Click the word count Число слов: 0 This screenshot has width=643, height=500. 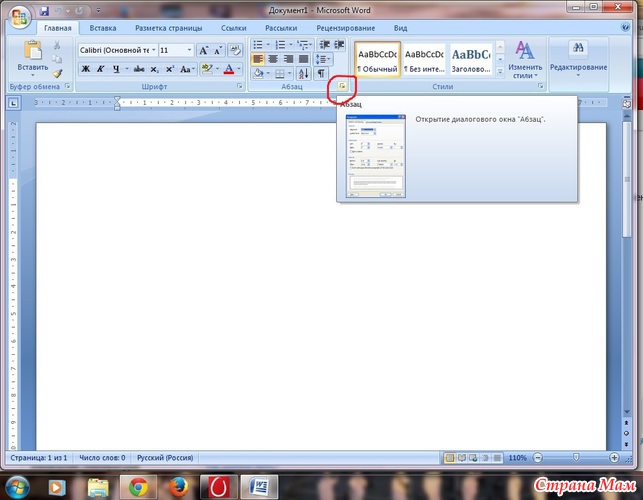(x=102, y=457)
